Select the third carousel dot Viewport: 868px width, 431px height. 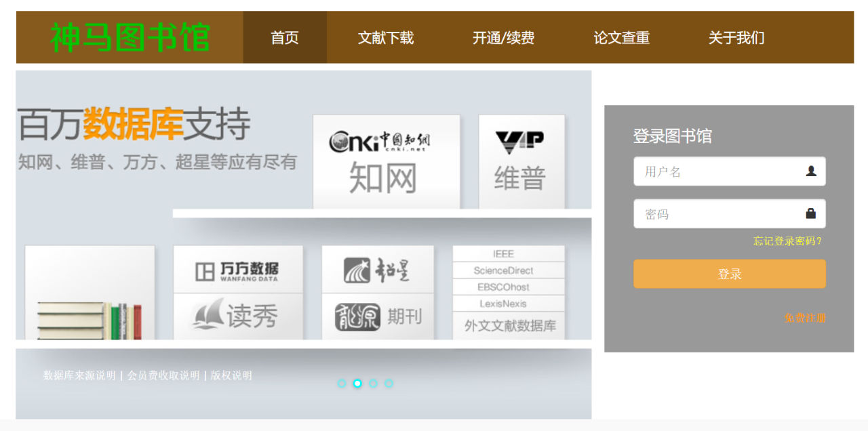(373, 384)
